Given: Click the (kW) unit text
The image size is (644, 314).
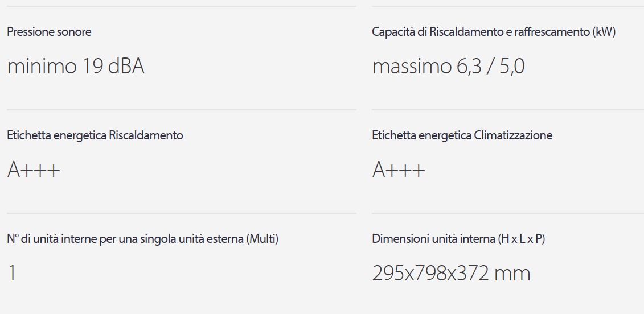Looking at the screenshot, I should click(x=604, y=32).
